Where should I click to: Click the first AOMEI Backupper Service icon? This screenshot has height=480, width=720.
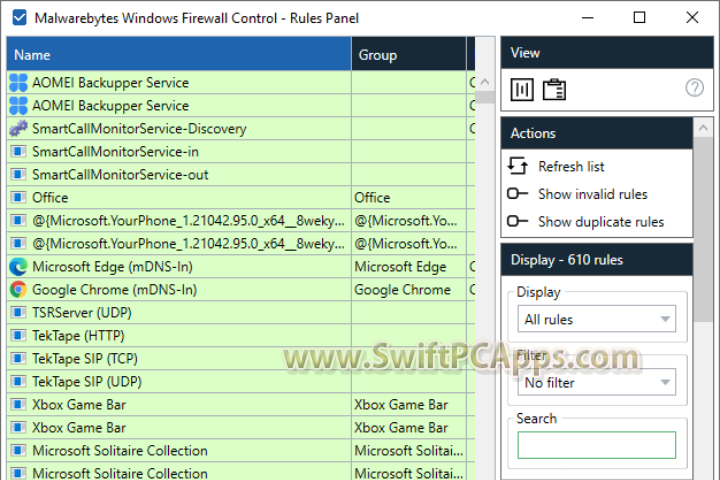point(18,83)
